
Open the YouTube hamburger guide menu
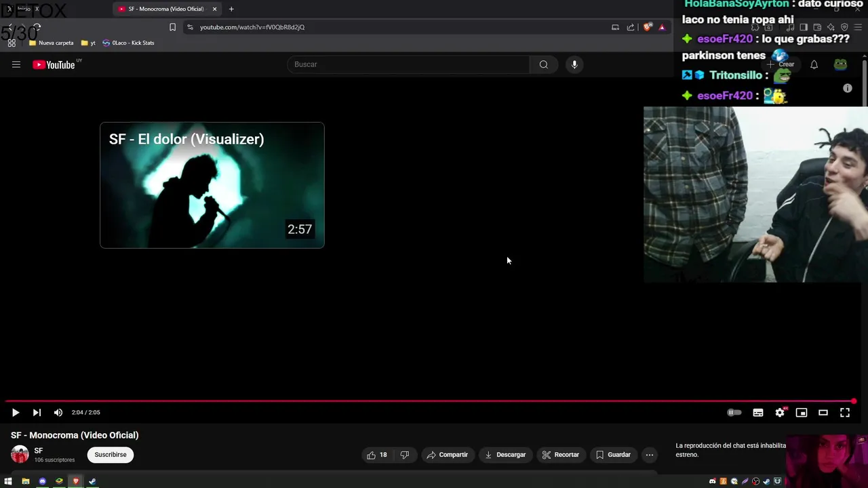pos(16,64)
